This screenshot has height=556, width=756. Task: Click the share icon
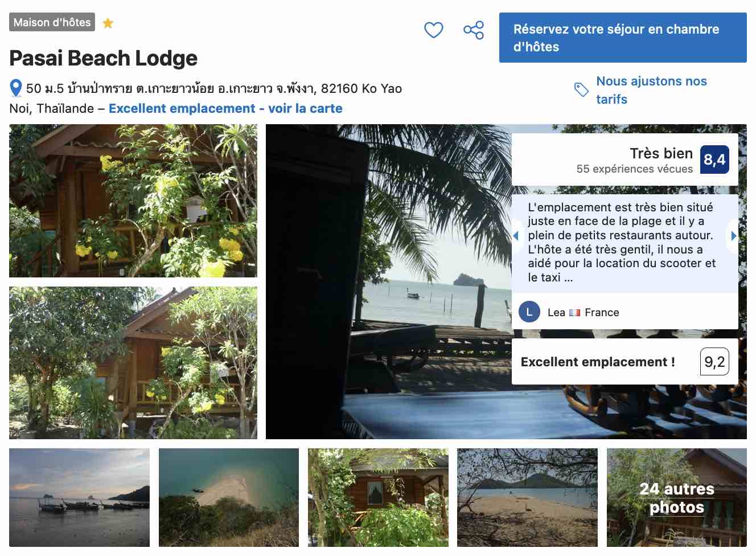473,30
